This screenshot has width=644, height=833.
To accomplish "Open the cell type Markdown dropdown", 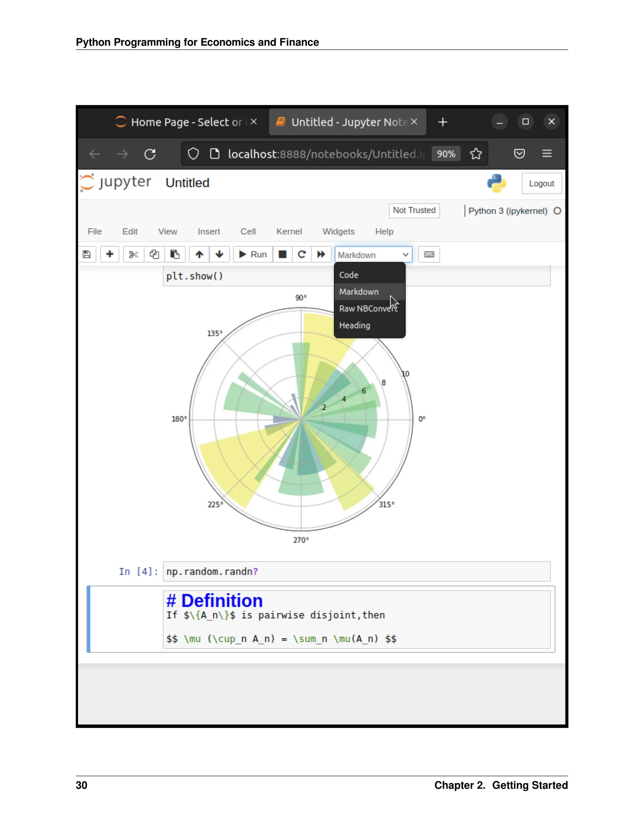I will coord(373,255).
